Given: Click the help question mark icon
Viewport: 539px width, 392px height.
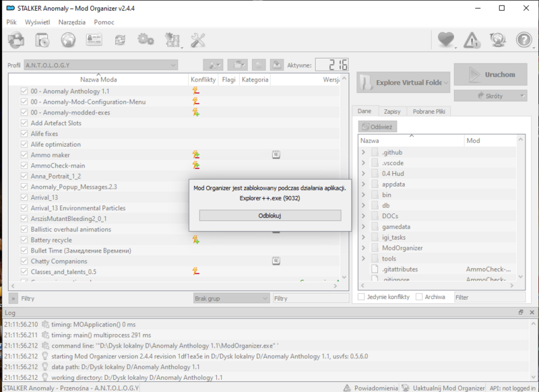Looking at the screenshot, I should pyautogui.click(x=524, y=40).
